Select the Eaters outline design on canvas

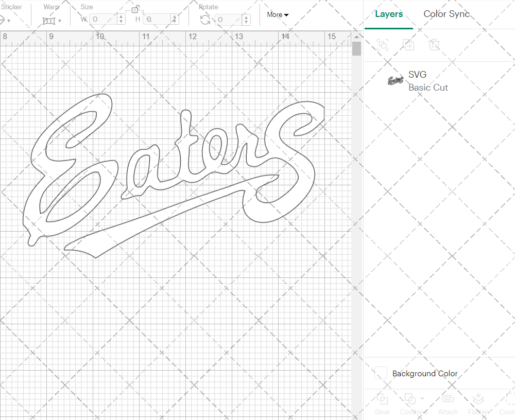[x=174, y=176]
